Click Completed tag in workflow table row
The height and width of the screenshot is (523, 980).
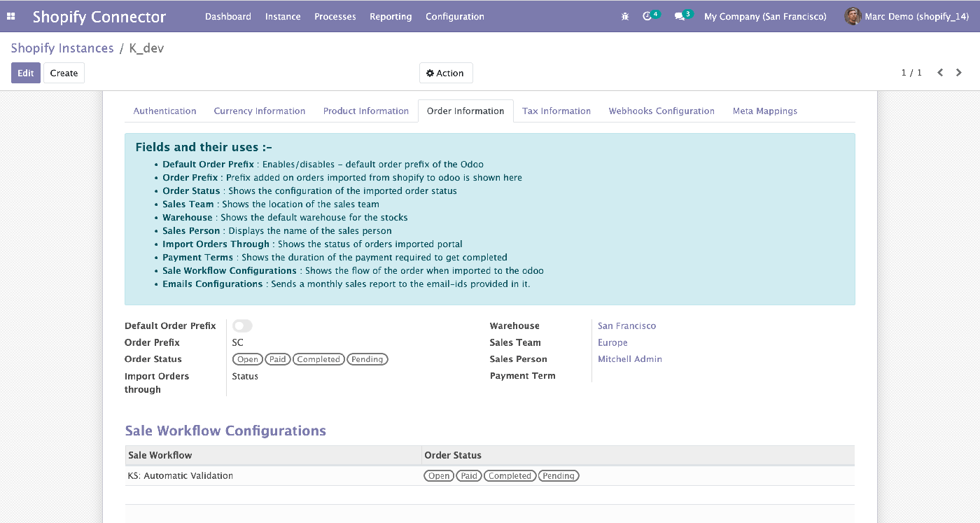pyautogui.click(x=510, y=475)
